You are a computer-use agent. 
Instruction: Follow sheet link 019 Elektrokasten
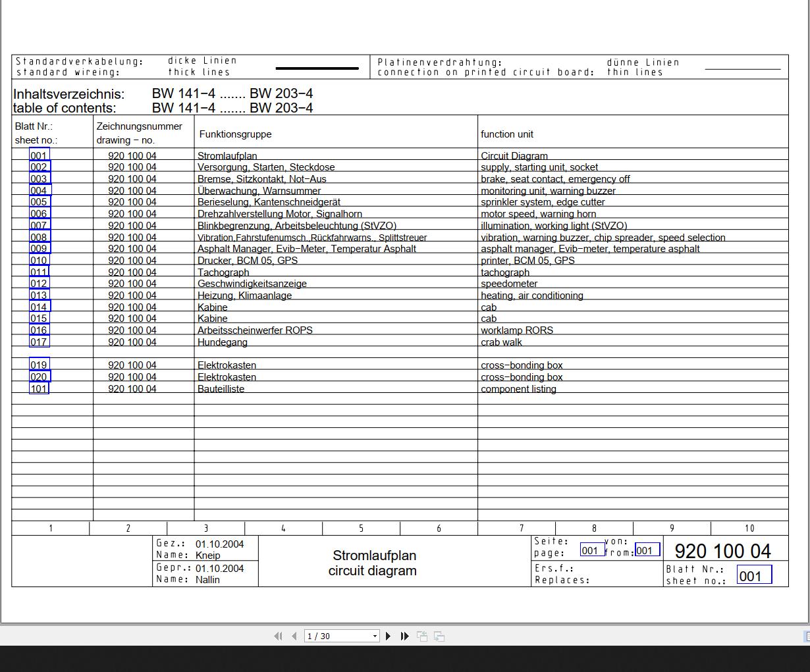pos(40,365)
